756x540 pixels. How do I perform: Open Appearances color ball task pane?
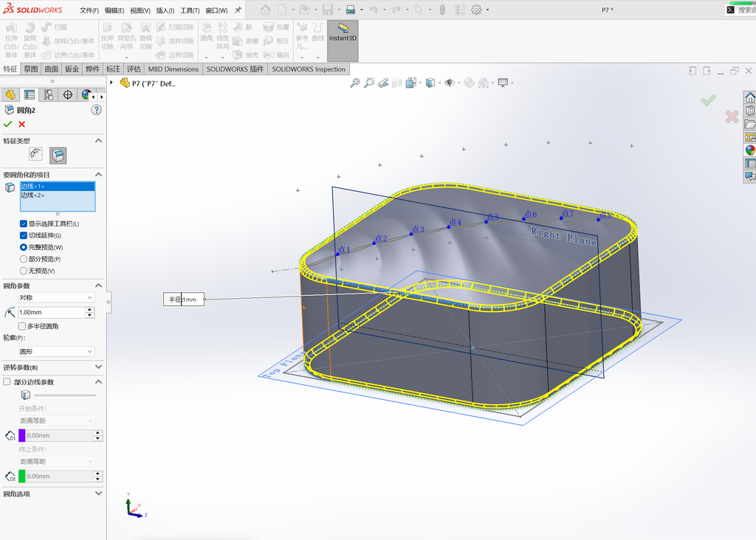point(750,150)
